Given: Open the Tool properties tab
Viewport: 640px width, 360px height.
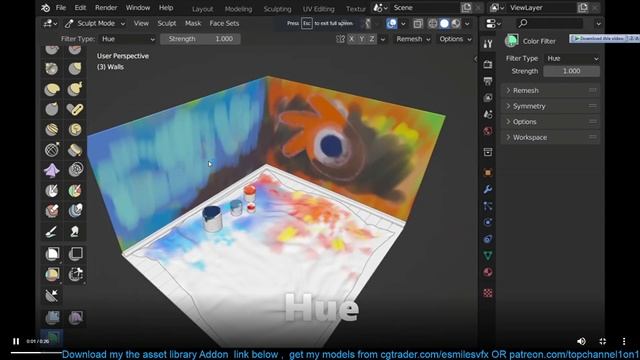Looking at the screenshot, I should coord(488,44).
